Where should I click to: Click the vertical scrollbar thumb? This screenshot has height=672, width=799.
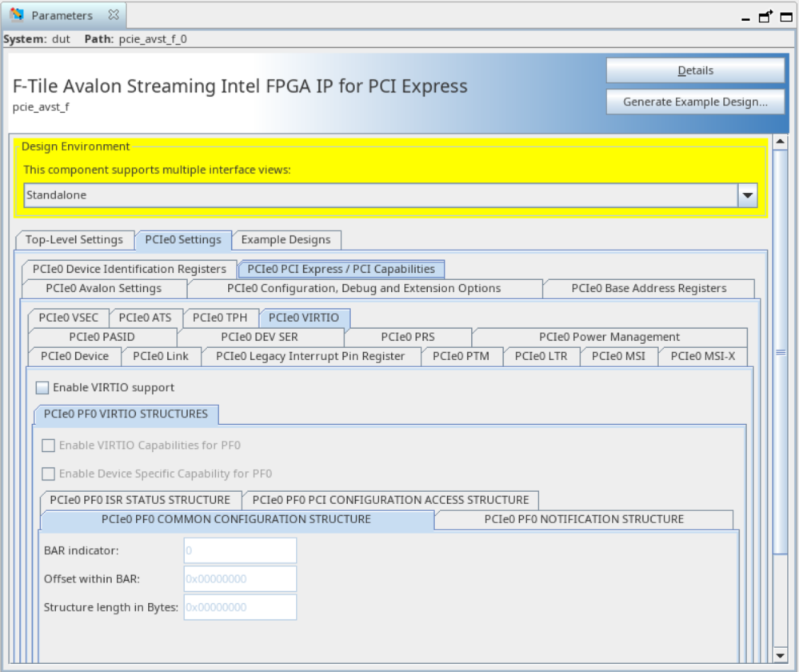(780, 352)
